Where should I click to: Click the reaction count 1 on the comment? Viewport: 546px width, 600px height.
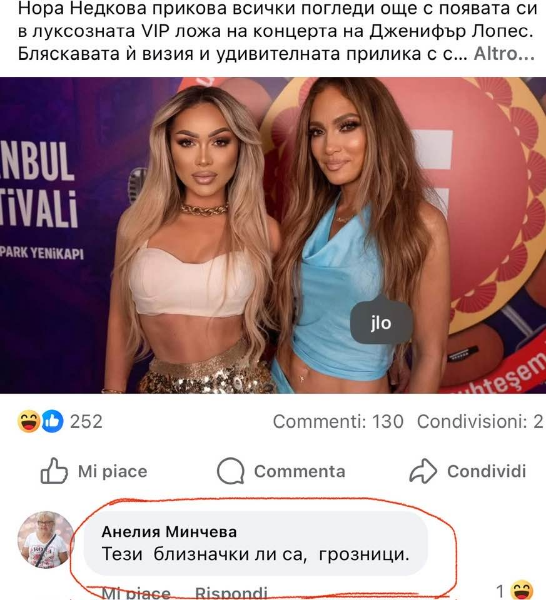tap(500, 592)
